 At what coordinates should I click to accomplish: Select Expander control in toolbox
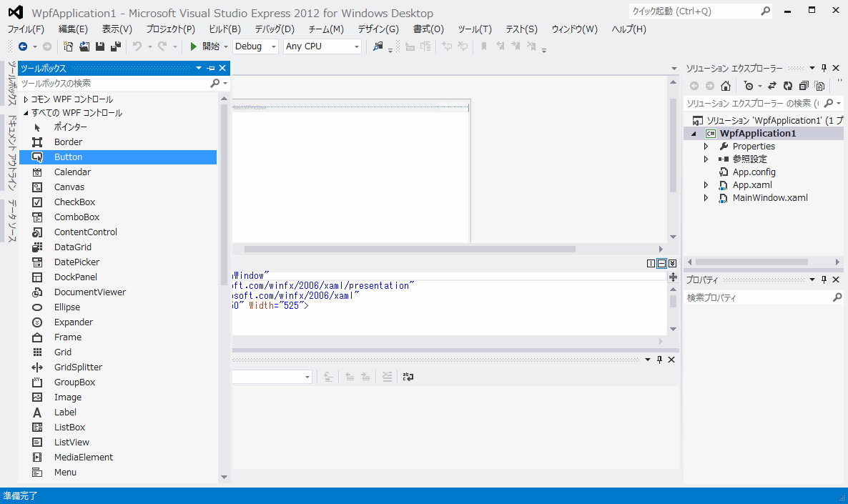118,322
